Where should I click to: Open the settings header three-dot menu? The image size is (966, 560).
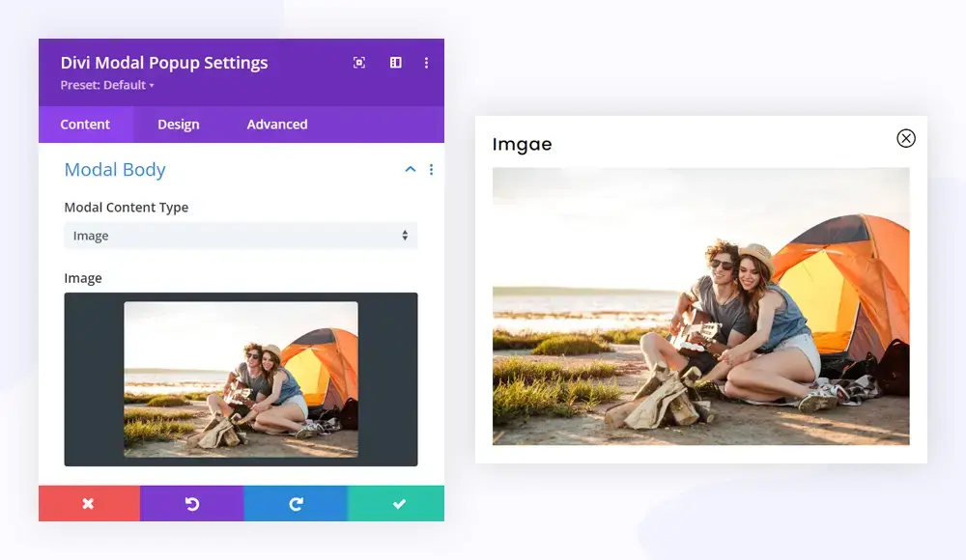tap(426, 62)
